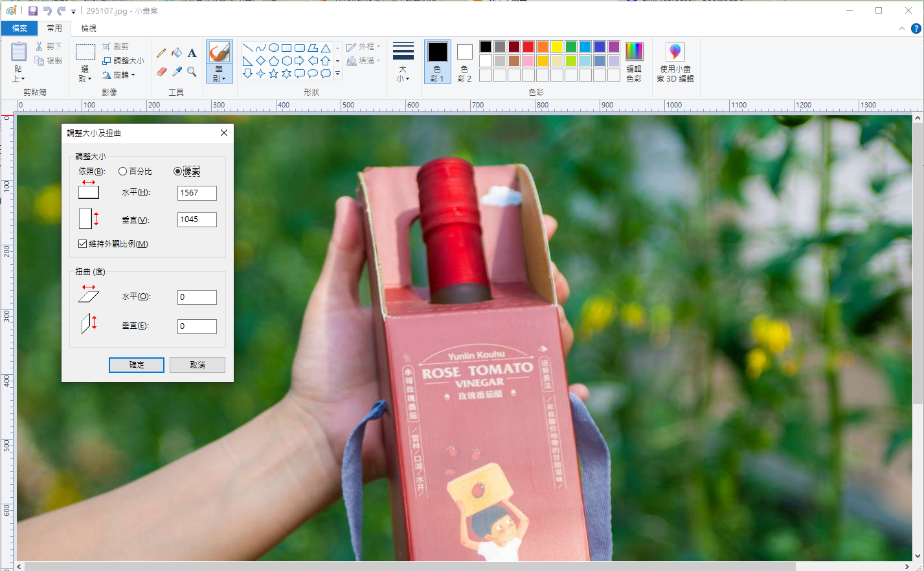Click the Cancel (取消) button in dialog
This screenshot has height=571, width=924.
click(x=197, y=365)
